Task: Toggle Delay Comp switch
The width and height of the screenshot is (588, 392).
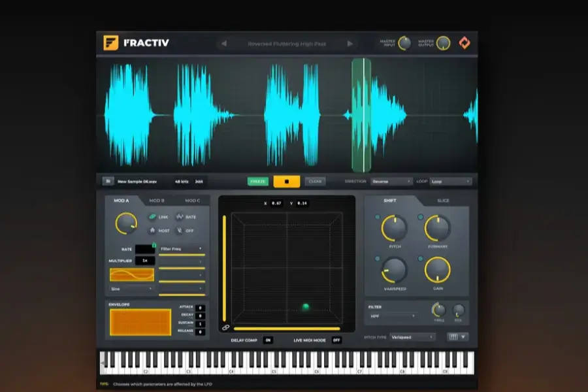Action: tap(268, 340)
